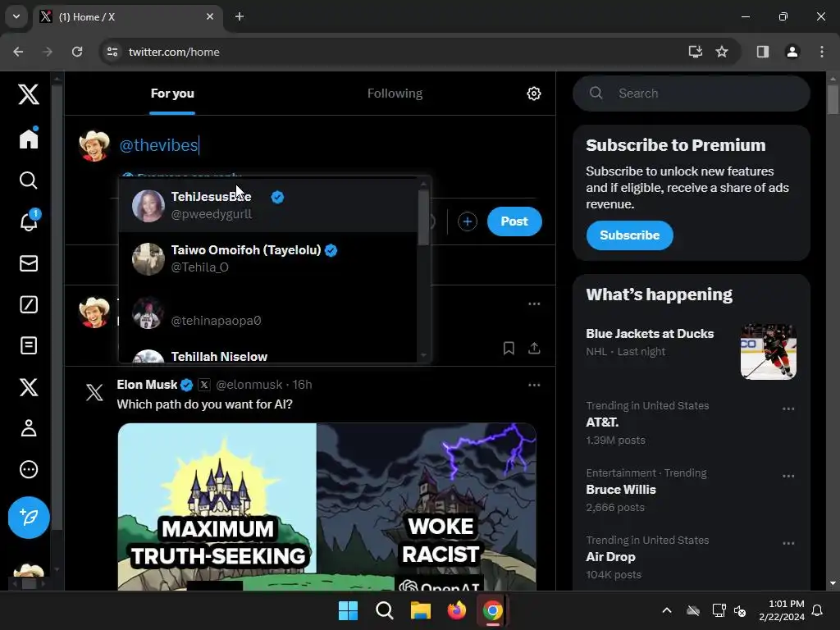Click the X logo at top of sidebar

click(29, 94)
